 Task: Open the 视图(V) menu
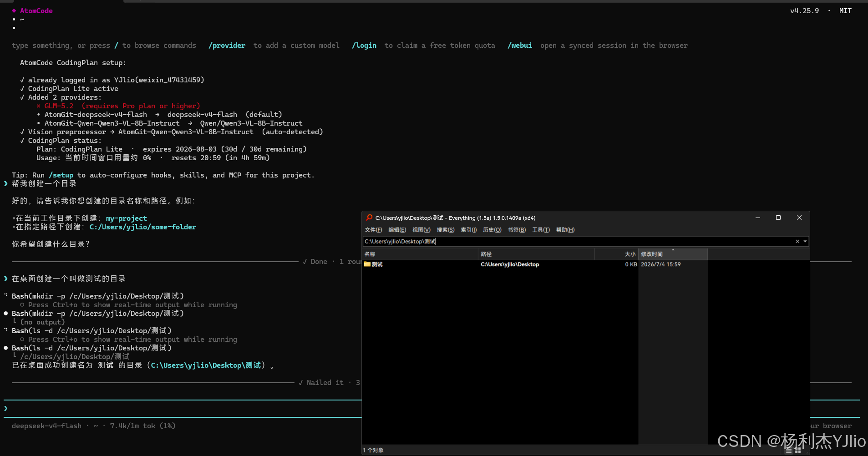421,230
